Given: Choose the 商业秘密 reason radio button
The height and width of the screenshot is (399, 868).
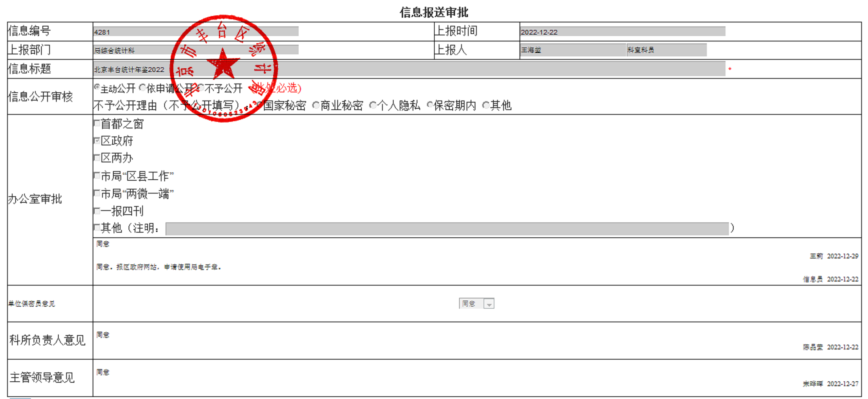Looking at the screenshot, I should click(316, 105).
